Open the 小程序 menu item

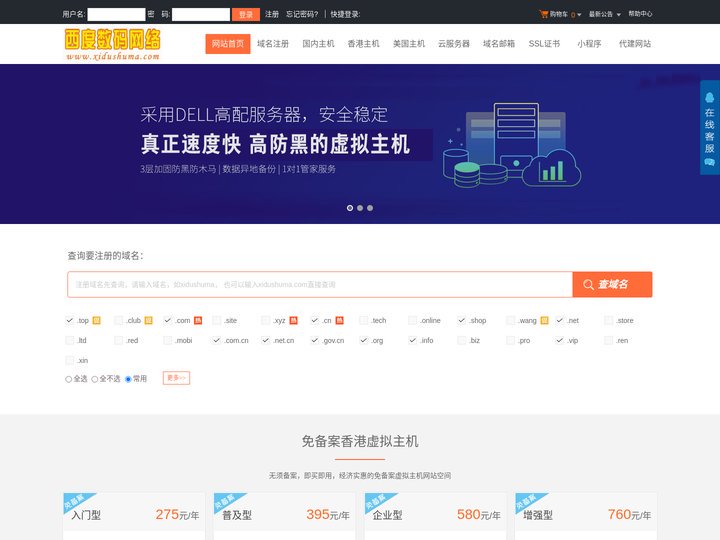click(x=589, y=44)
